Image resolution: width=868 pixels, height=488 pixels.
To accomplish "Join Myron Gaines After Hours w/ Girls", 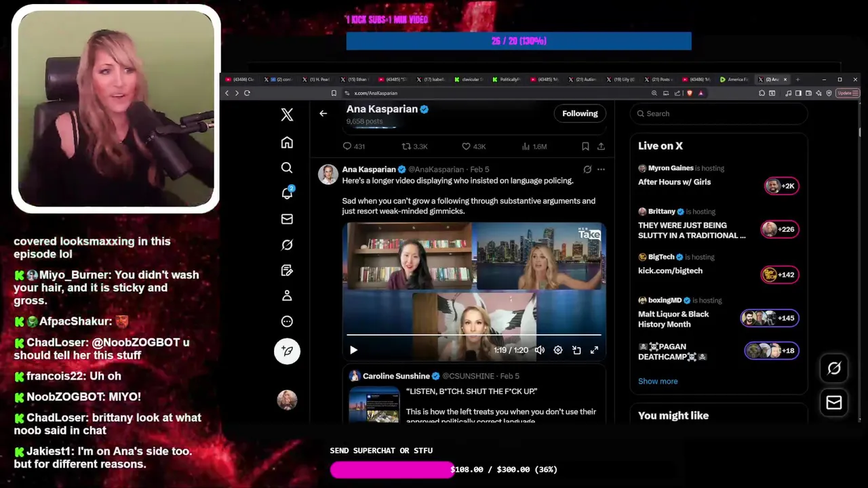I will point(674,182).
